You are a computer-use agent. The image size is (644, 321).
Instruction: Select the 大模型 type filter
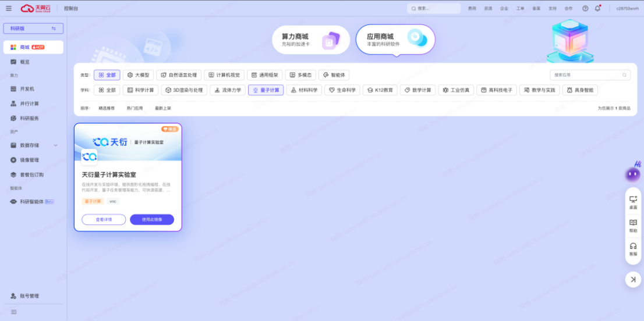[138, 75]
